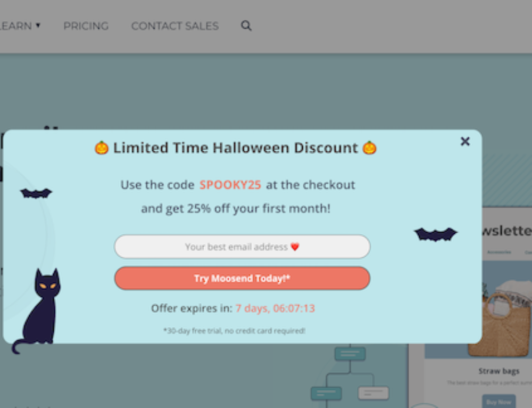
Task: Dismiss the Halloween discount popup
Action: pos(465,142)
